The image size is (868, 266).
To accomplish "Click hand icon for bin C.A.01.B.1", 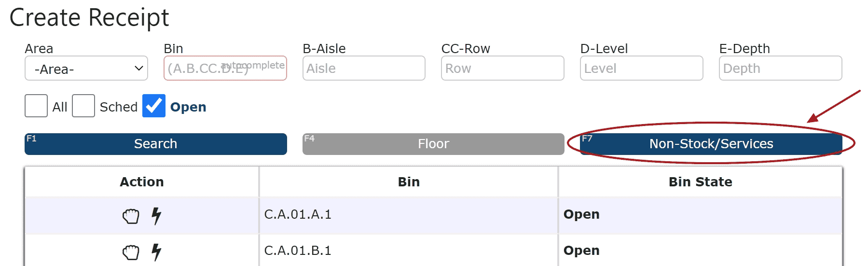I will (x=131, y=252).
